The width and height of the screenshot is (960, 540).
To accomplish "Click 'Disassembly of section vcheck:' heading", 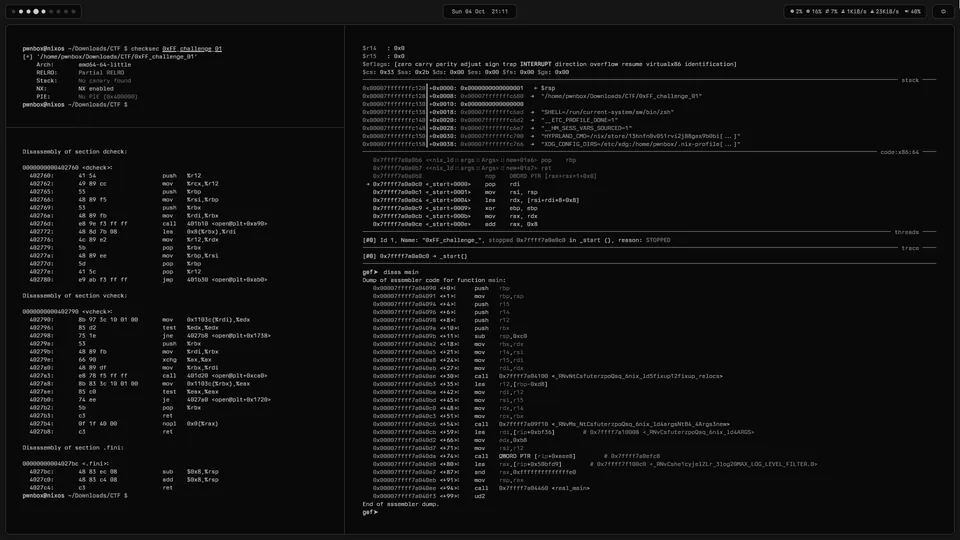I will (x=75, y=295).
